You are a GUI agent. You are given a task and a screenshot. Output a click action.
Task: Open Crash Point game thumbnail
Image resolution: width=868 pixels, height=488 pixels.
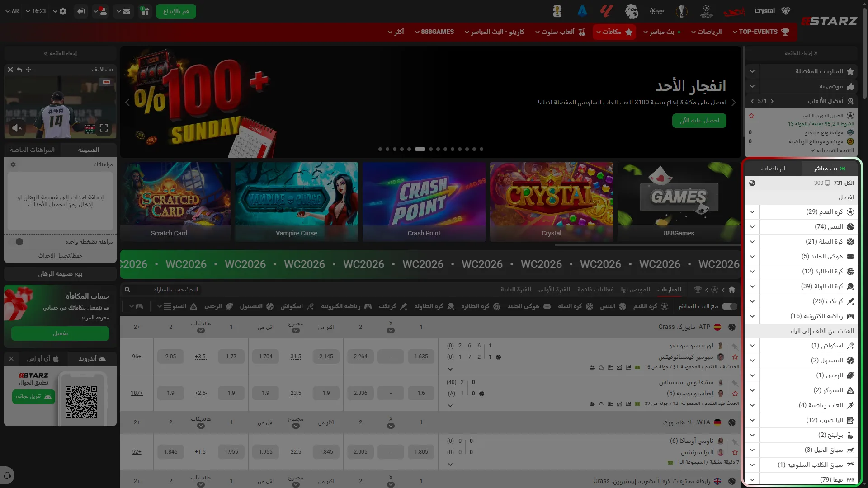pyautogui.click(x=424, y=202)
